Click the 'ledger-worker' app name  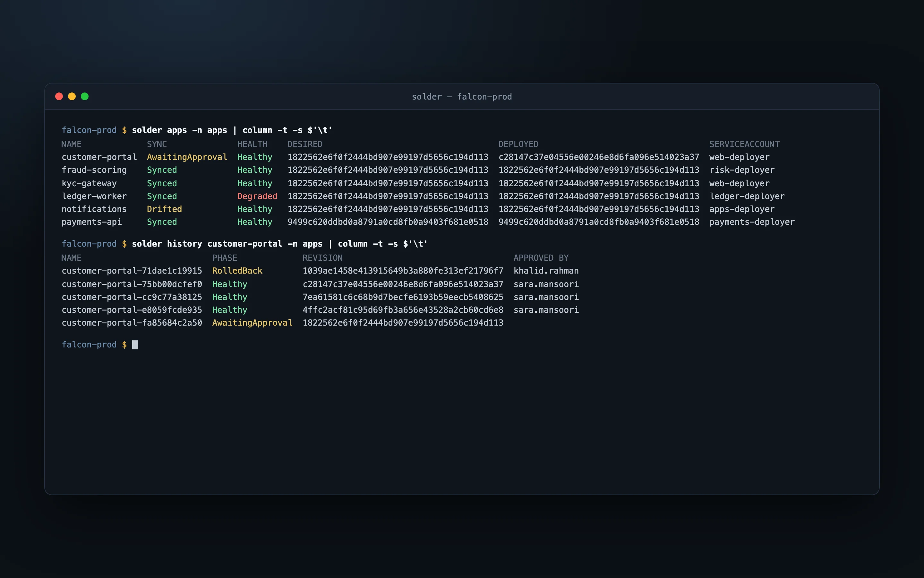(x=94, y=196)
